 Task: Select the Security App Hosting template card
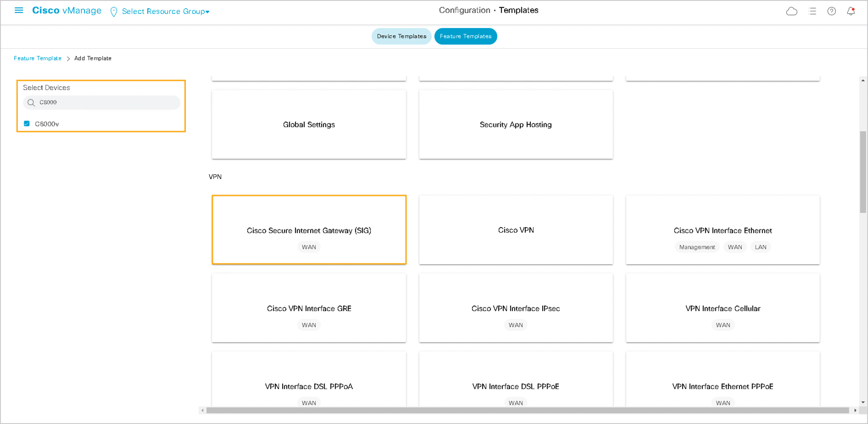pos(516,124)
